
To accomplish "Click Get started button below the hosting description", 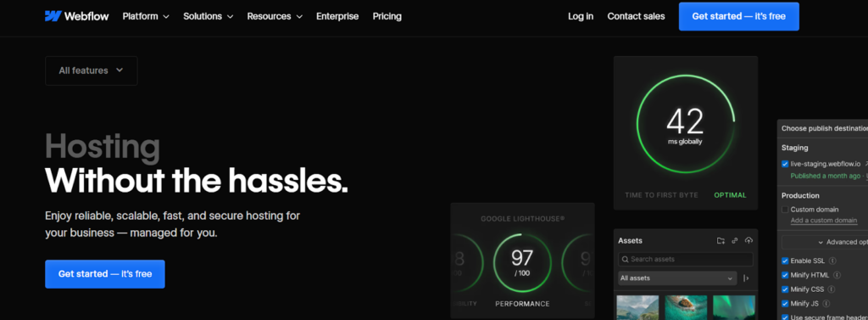I will click(x=105, y=274).
